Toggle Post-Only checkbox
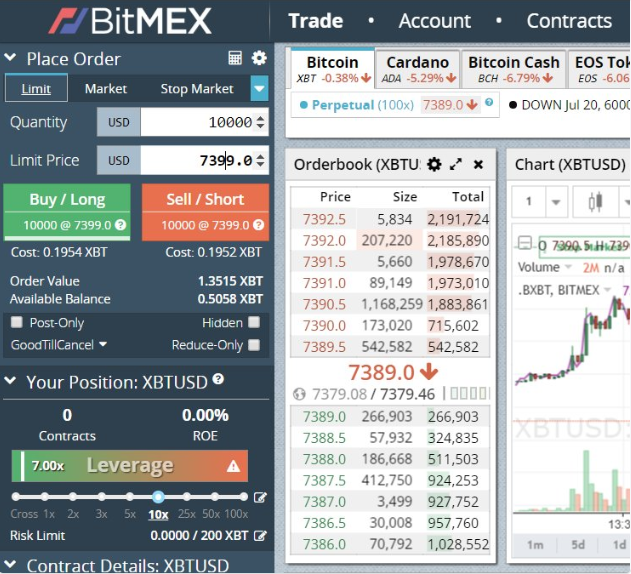The image size is (631, 574). [x=16, y=322]
